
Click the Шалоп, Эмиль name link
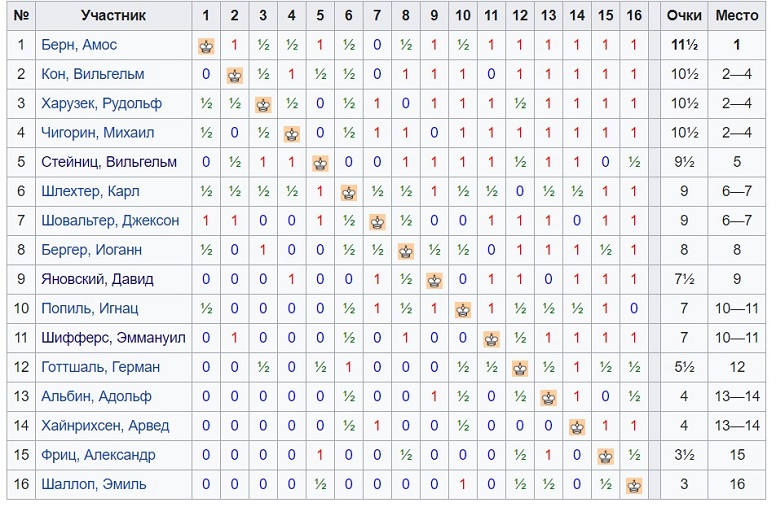(94, 484)
